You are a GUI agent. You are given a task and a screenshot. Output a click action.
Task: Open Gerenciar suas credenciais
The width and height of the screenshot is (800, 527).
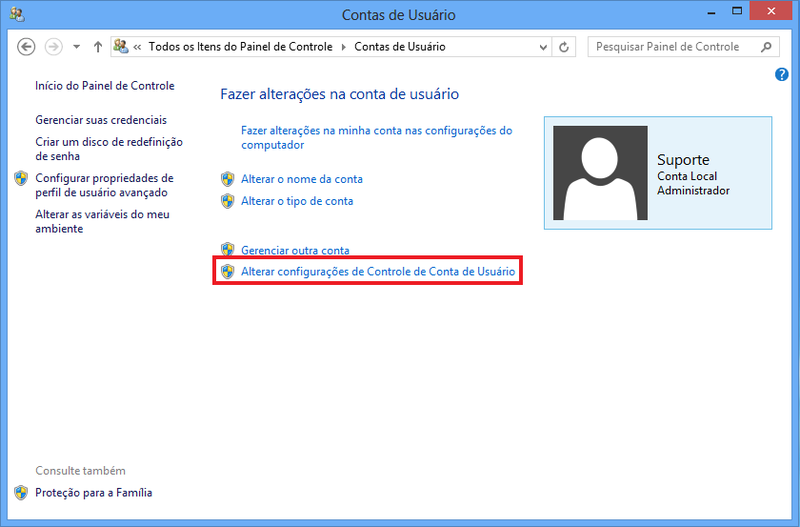click(x=101, y=120)
